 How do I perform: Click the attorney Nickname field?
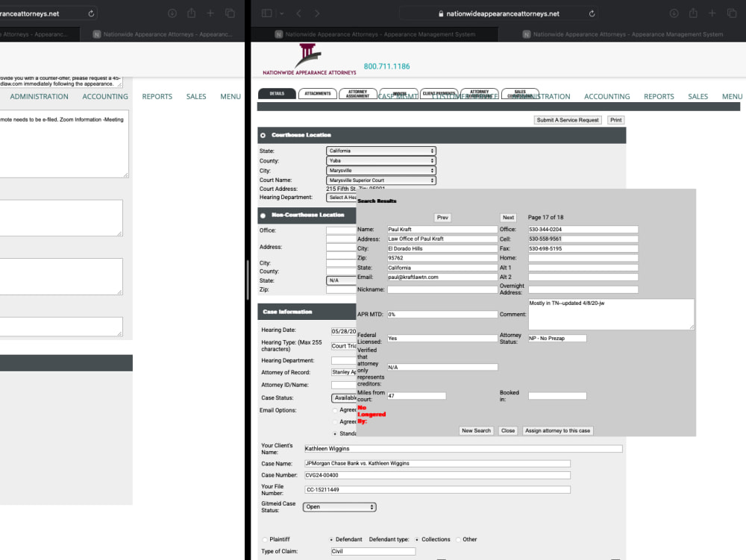coord(442,289)
